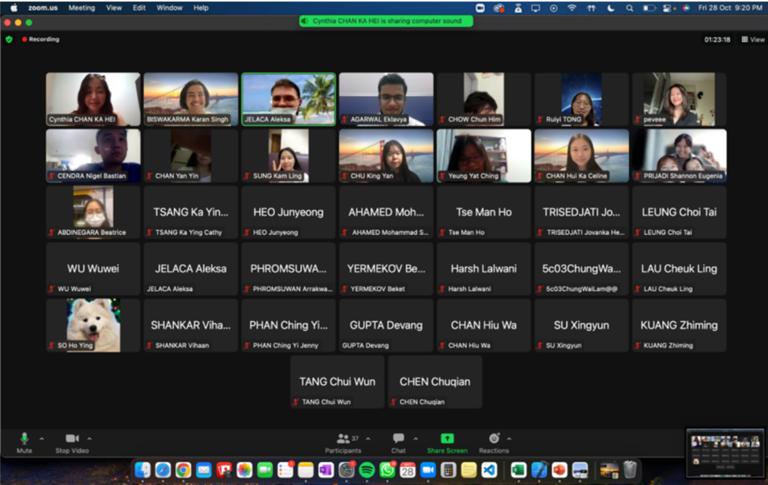The width and height of the screenshot is (768, 485).
Task: Open the Window menu
Action: coord(169,8)
